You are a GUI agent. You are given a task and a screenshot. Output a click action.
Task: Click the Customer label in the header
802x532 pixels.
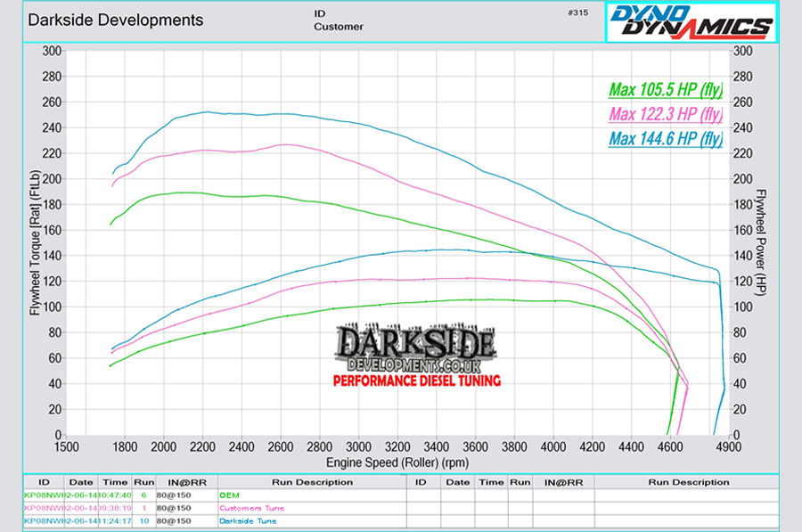[x=339, y=27]
